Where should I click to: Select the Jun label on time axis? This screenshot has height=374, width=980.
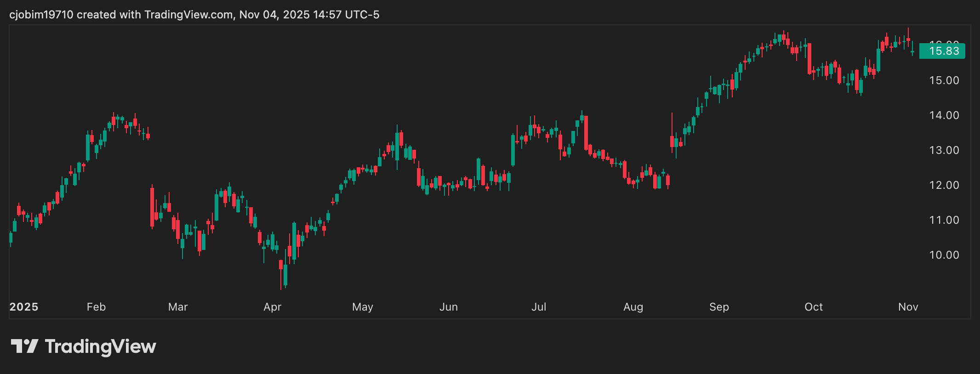coord(449,307)
